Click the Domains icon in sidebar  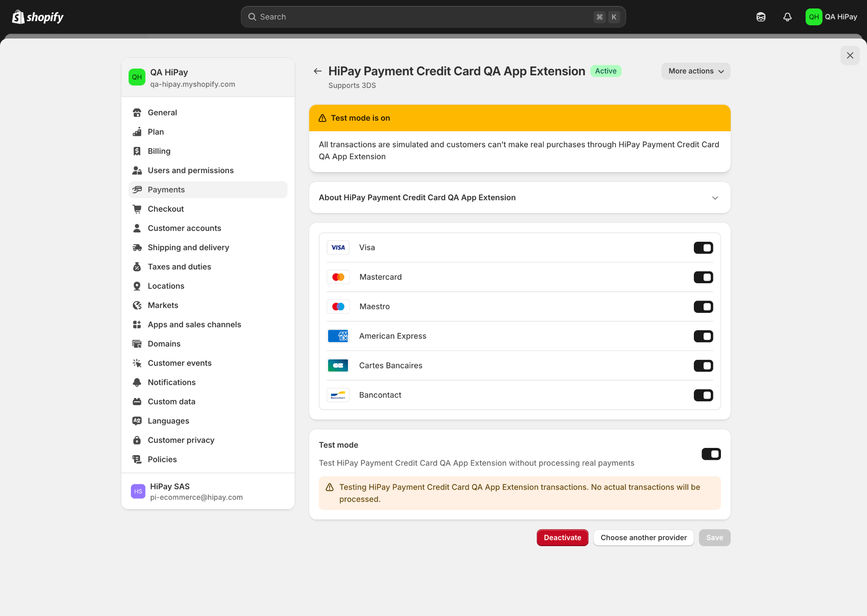(x=137, y=344)
